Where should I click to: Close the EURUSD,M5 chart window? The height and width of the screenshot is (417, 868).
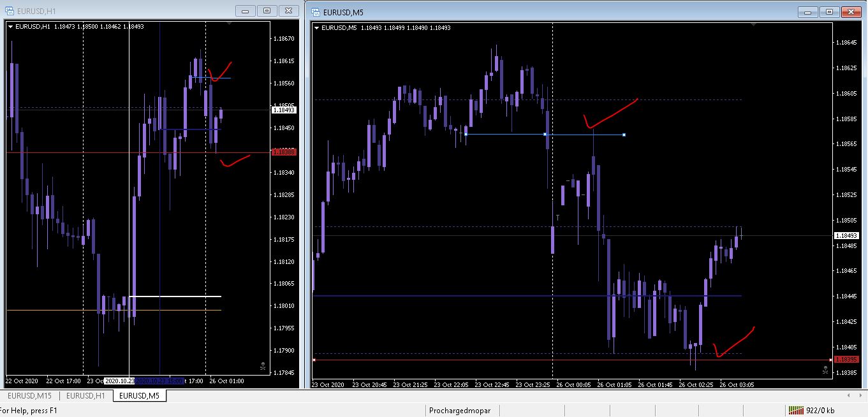coord(851,11)
